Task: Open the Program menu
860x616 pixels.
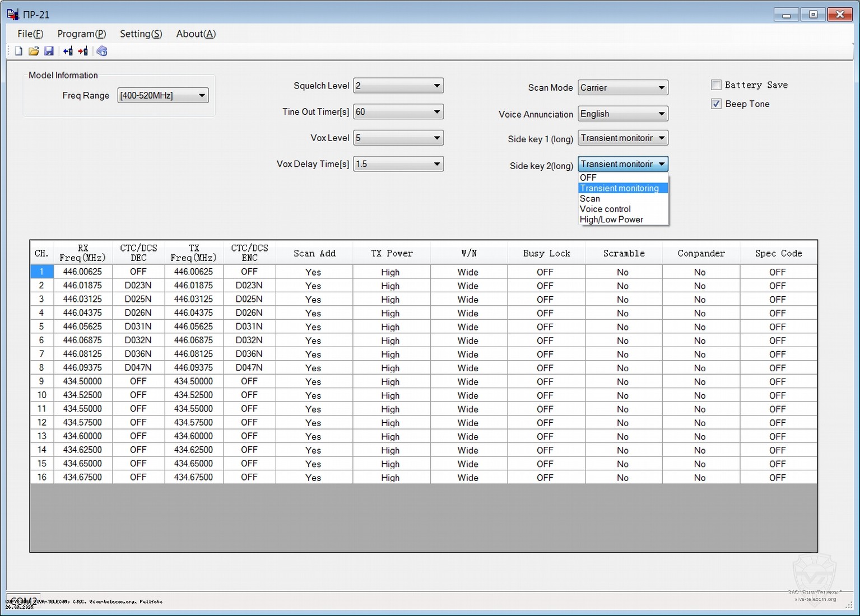Action: coord(81,34)
